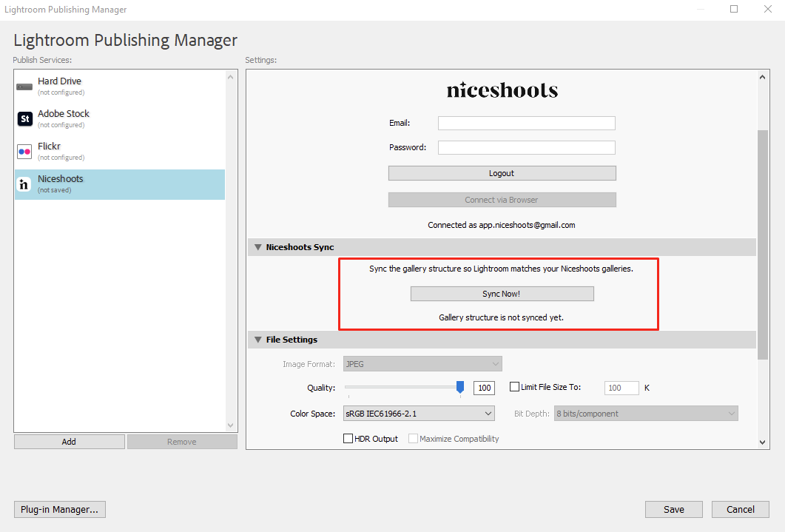Click the settings panel scrollbar thumb
Viewport: 785px width, 532px height.
[763, 245]
